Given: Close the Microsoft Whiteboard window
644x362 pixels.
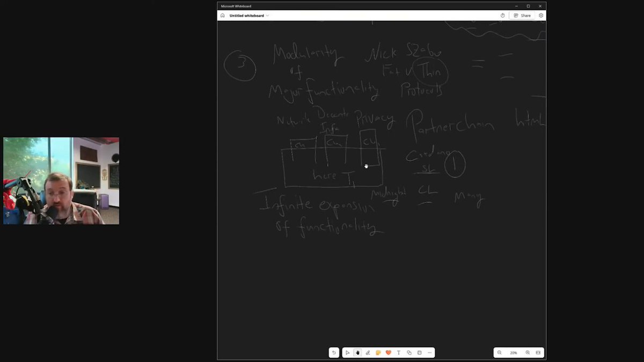Looking at the screenshot, I should [x=540, y=6].
